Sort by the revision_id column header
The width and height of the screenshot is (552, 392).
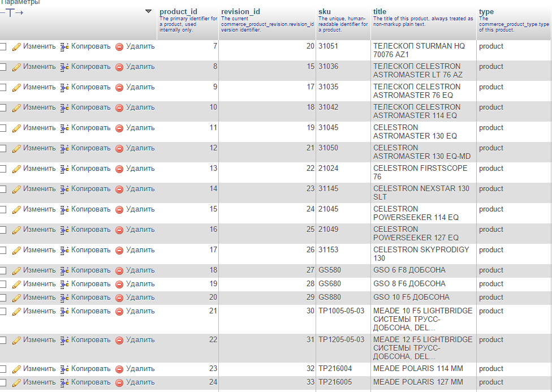point(240,12)
